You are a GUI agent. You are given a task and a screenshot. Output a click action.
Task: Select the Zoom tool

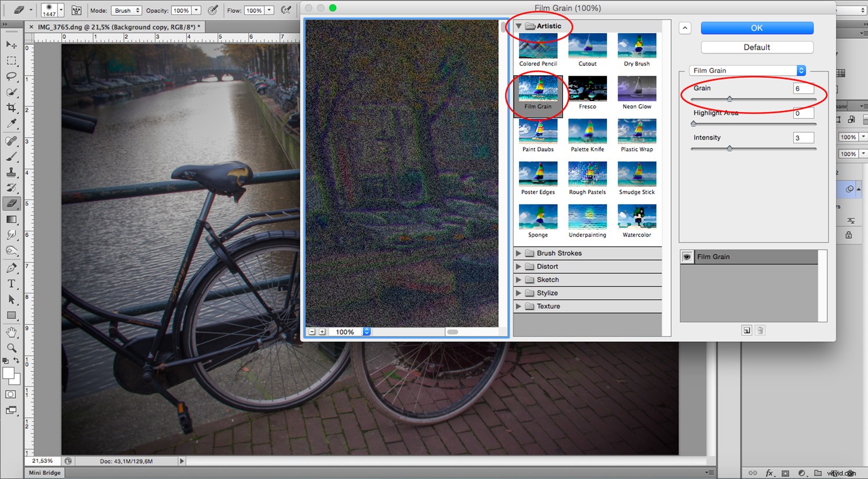coord(12,348)
